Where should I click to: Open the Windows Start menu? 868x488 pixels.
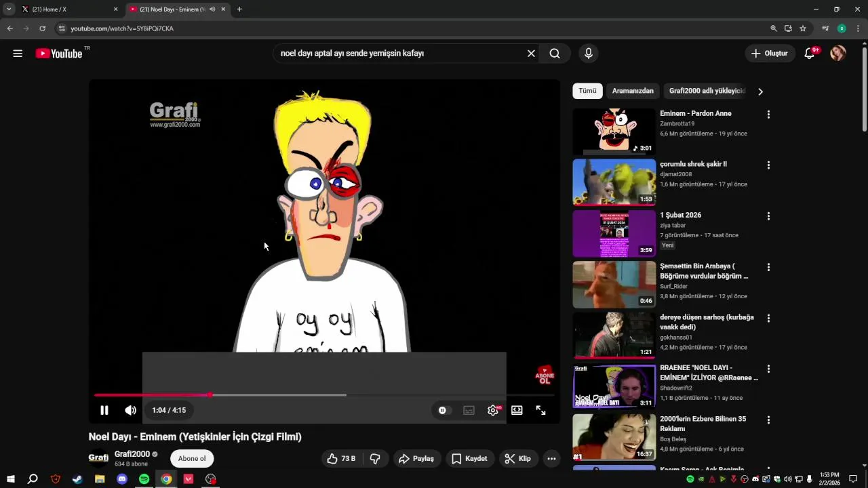10,479
